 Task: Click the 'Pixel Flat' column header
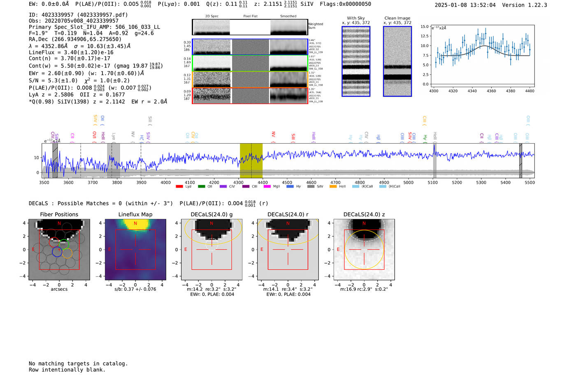pyautogui.click(x=250, y=16)
